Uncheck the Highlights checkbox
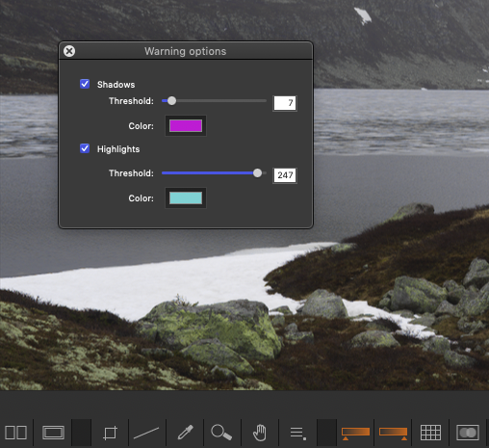This screenshot has height=448, width=489. (x=85, y=148)
